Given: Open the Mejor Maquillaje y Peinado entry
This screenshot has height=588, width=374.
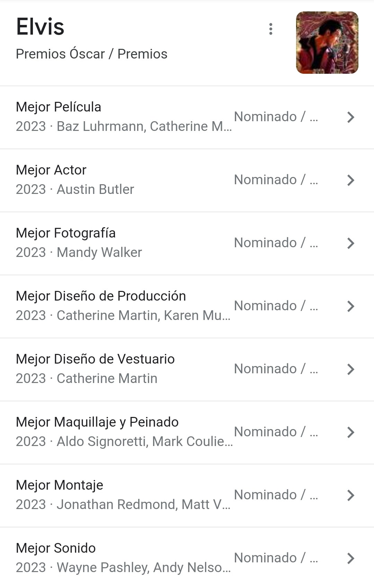Looking at the screenshot, I should [97, 422].
